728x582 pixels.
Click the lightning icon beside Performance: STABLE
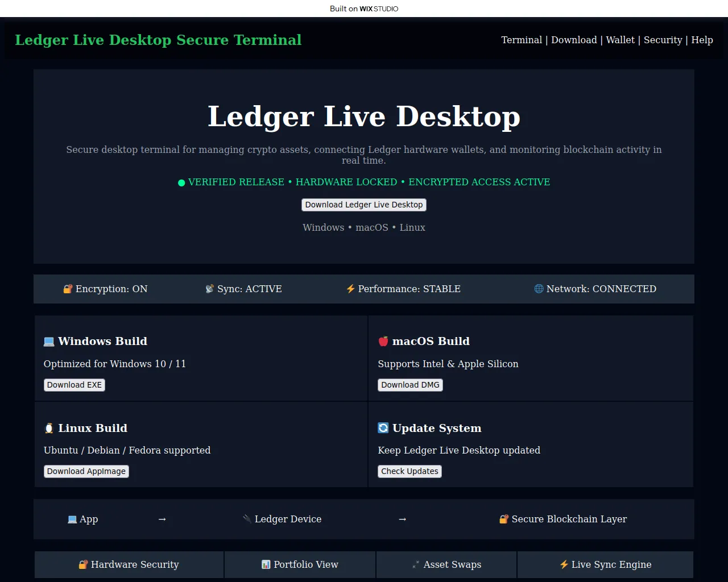(350, 289)
